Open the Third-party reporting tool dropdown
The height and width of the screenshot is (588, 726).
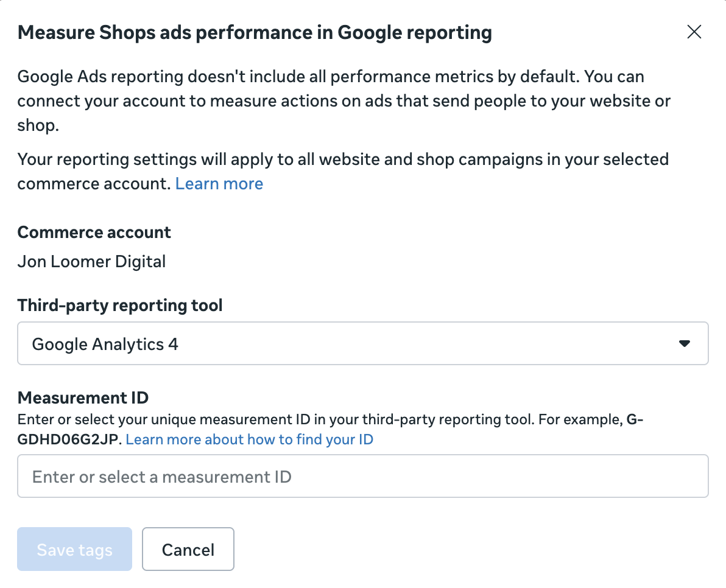point(362,344)
